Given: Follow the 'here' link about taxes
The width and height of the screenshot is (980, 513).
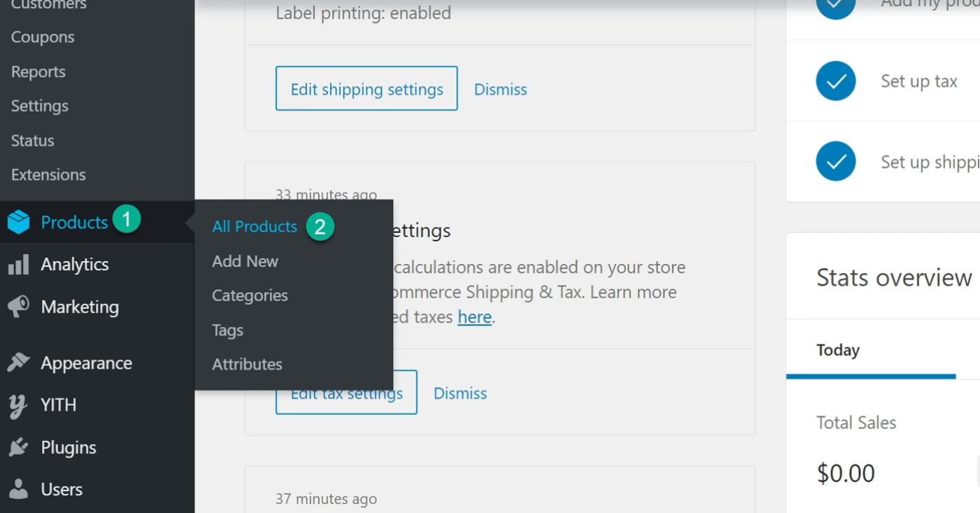Looking at the screenshot, I should click(x=474, y=317).
